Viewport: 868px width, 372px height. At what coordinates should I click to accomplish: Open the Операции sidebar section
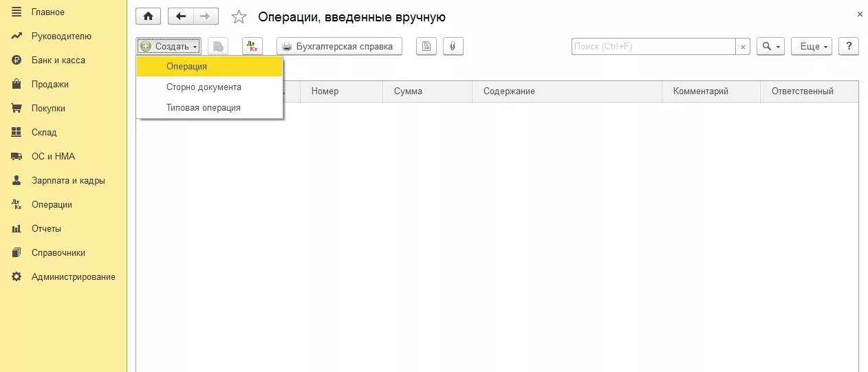pos(52,204)
